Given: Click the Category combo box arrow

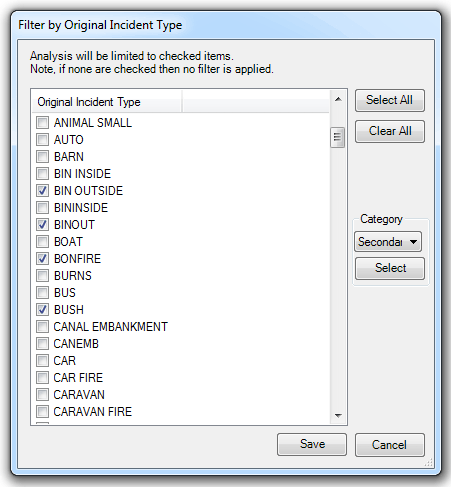Looking at the screenshot, I should click(x=413, y=242).
